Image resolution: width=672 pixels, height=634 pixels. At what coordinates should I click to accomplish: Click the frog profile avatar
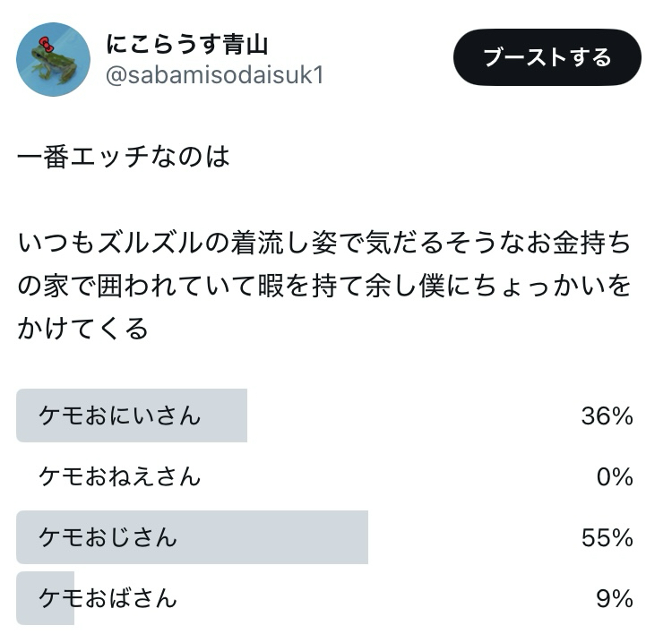click(x=53, y=59)
